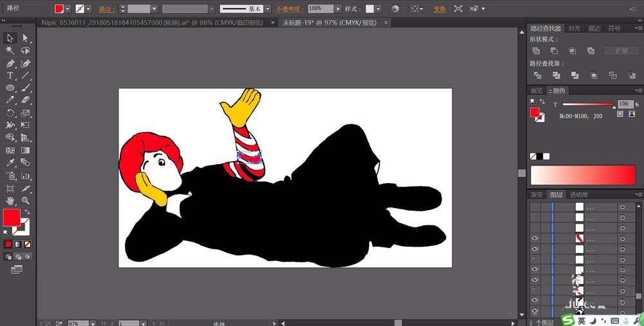
Task: Select the Lasso tool
Action: pos(26,50)
